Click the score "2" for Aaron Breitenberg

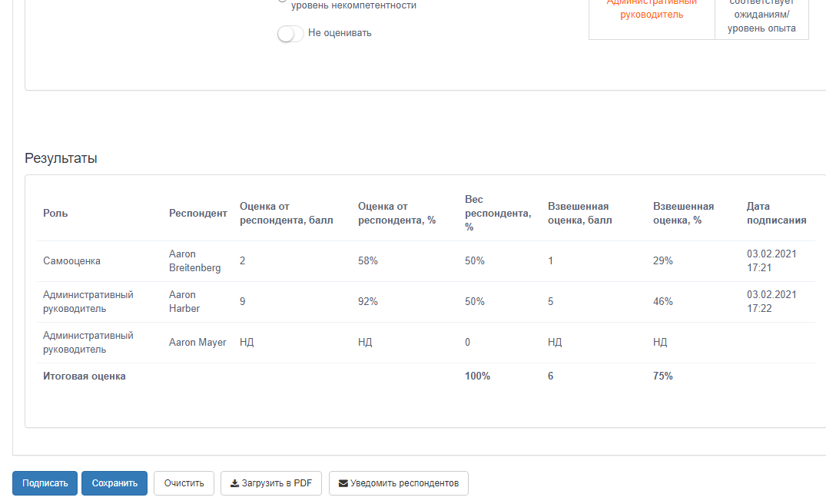click(x=242, y=260)
